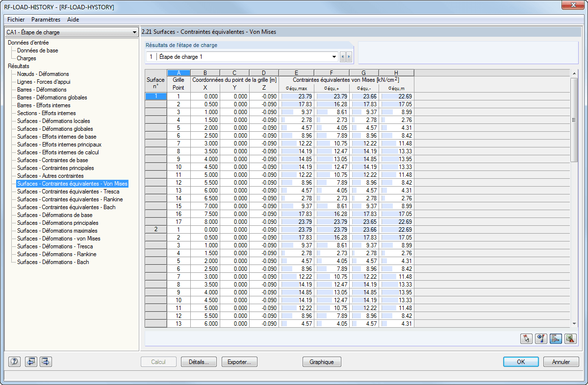This screenshot has height=385, width=588.
Task: Open the Étape de charge 1 combo box
Action: (242, 57)
